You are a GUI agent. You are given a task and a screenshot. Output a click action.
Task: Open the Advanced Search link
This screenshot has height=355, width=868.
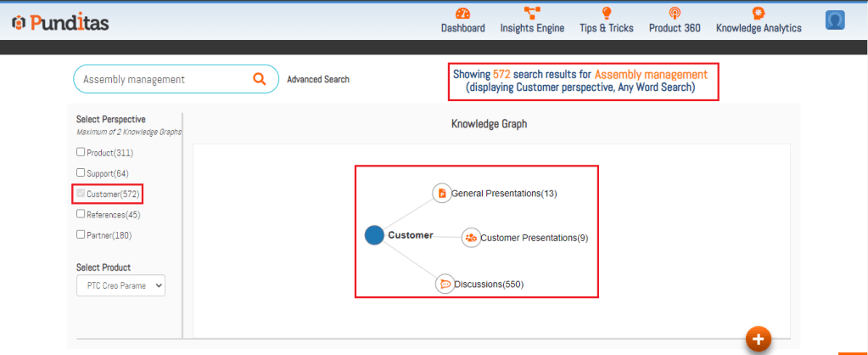click(x=318, y=80)
